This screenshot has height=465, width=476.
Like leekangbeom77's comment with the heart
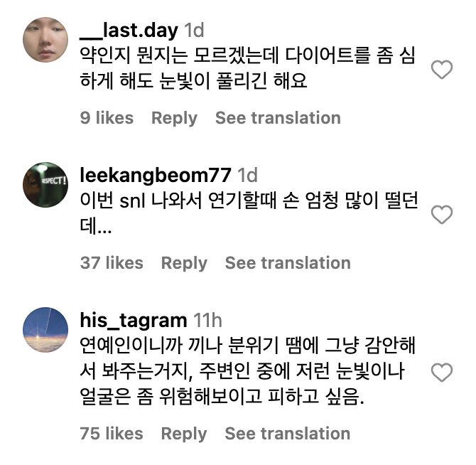click(x=442, y=215)
